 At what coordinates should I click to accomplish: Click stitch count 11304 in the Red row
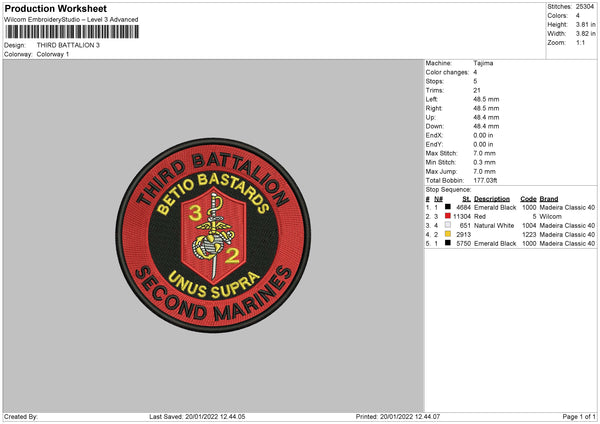click(462, 216)
